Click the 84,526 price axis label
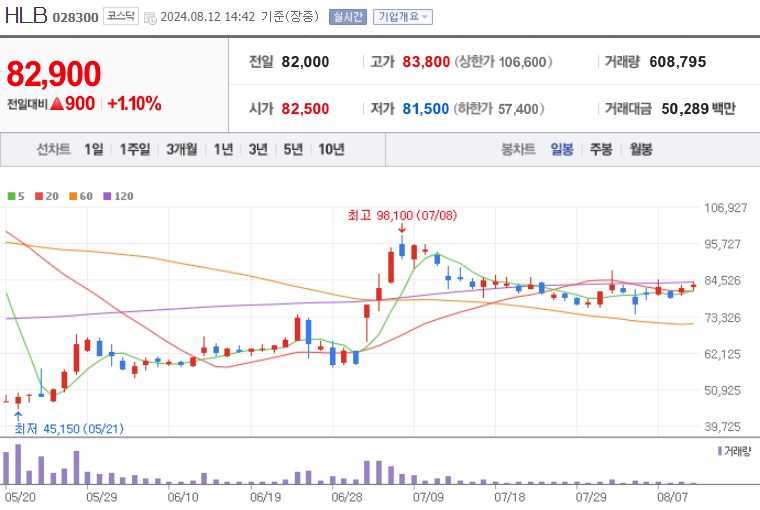Image resolution: width=760 pixels, height=510 pixels. tap(722, 281)
